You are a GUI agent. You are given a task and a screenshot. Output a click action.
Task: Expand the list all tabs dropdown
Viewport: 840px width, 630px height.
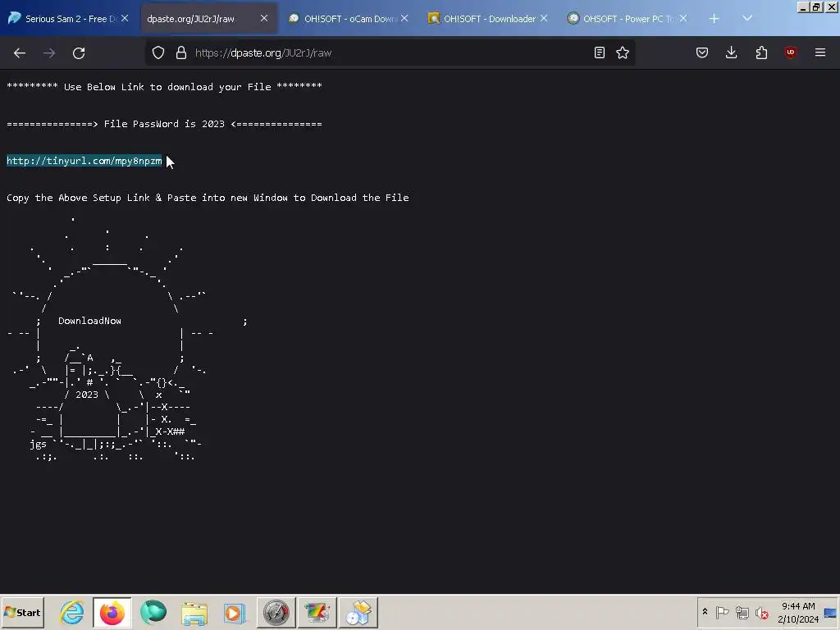[x=747, y=18]
